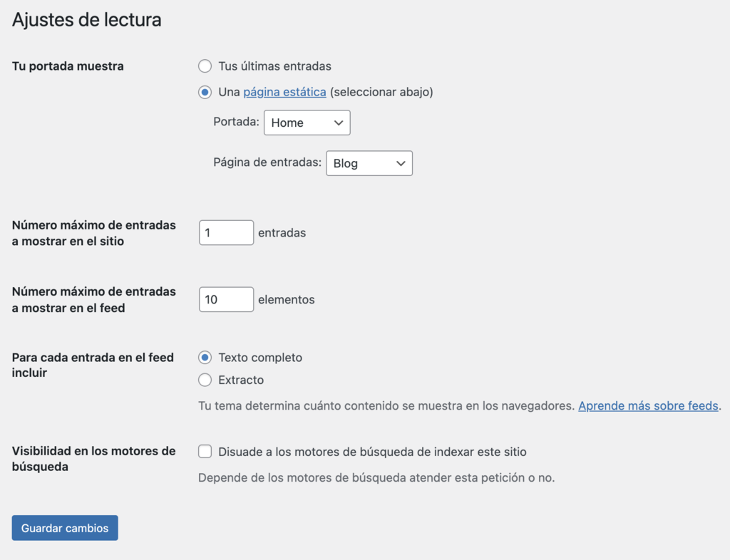The image size is (730, 560).
Task: Follow the 'Aprende más sobre feeds' link
Action: tap(647, 405)
